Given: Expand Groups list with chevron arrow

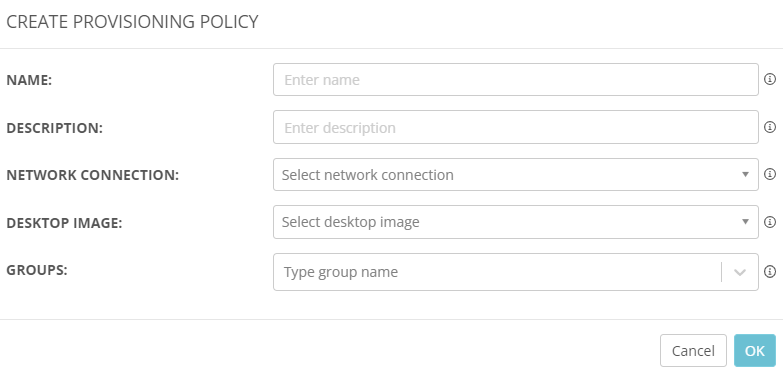Looking at the screenshot, I should click(740, 272).
